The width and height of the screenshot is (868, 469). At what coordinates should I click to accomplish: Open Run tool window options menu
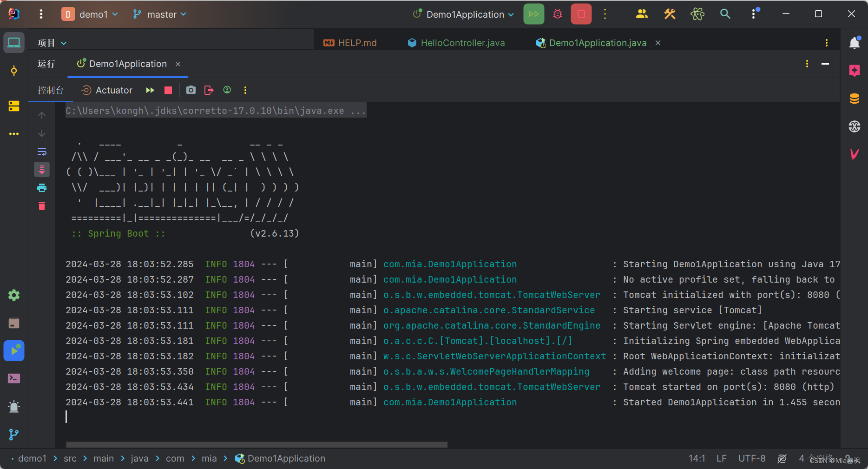point(807,64)
